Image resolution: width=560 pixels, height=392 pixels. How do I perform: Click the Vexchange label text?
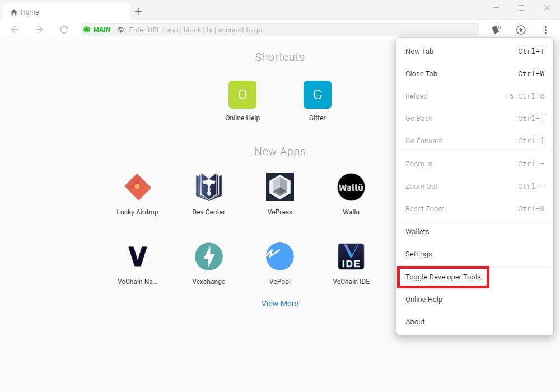[x=208, y=281]
